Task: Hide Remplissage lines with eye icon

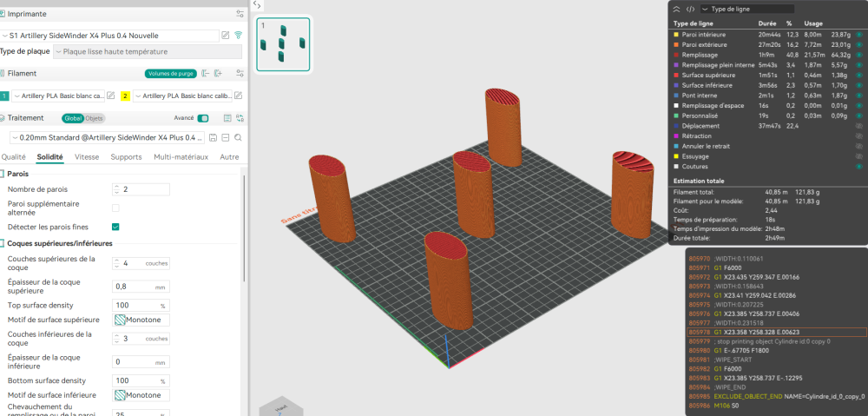Action: click(859, 55)
